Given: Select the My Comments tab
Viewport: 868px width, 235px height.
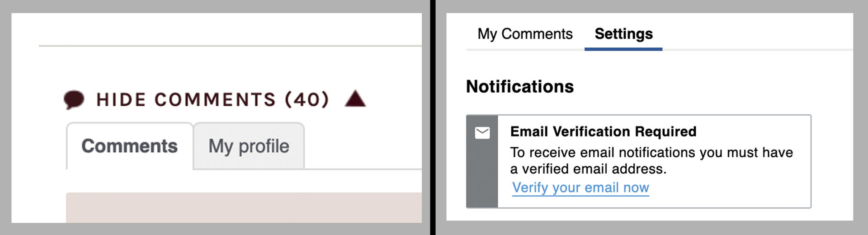Looking at the screenshot, I should point(525,34).
